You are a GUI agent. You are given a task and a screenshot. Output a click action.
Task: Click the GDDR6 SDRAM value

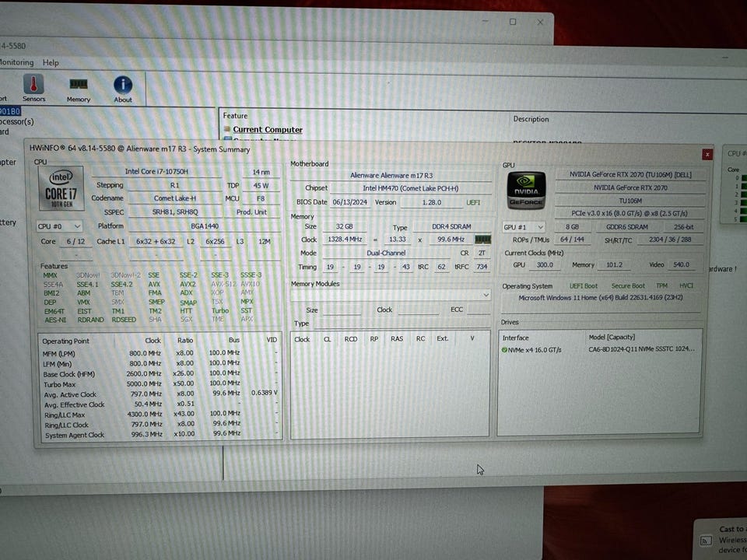tap(626, 227)
